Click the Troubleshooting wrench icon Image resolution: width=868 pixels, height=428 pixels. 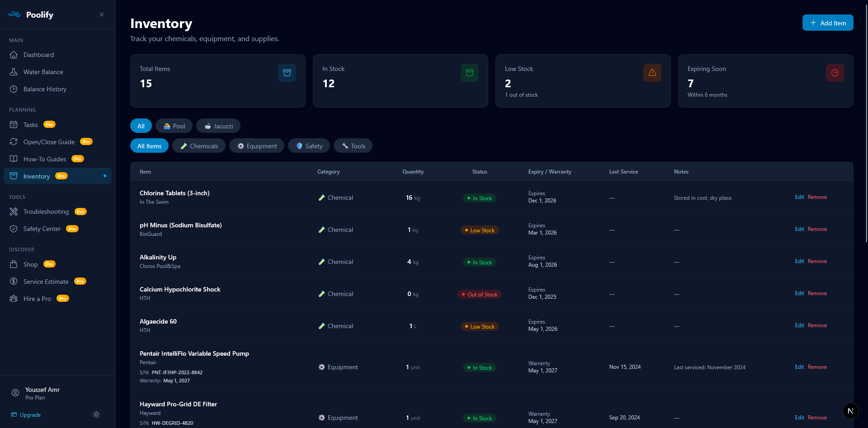[14, 212]
